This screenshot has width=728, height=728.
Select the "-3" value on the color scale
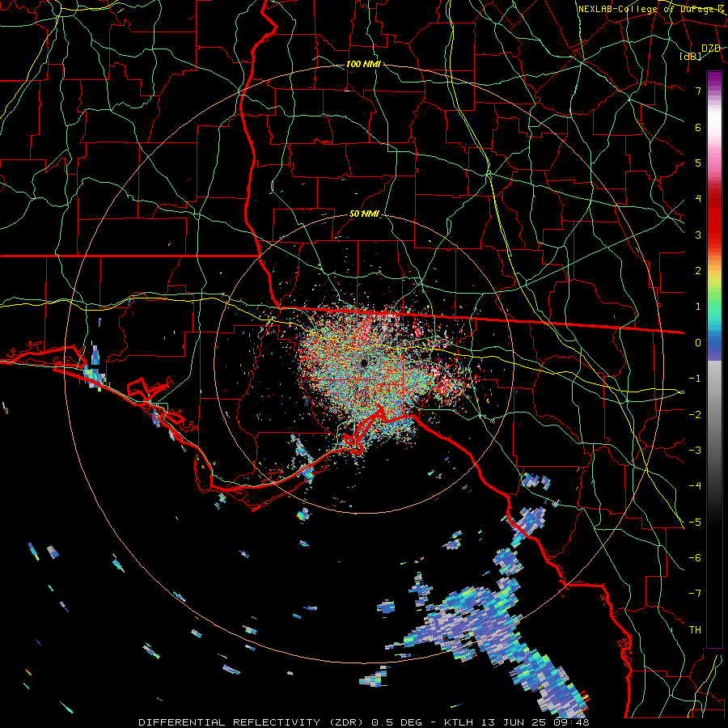click(x=695, y=451)
